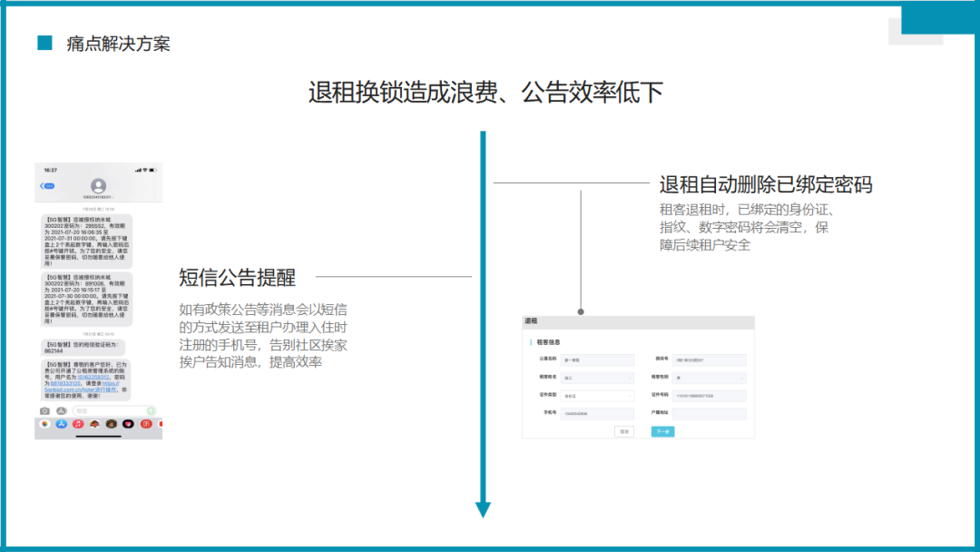This screenshot has height=552, width=980.
Task: Tap the cellular signal indicator in the status bar
Action: pos(138,171)
